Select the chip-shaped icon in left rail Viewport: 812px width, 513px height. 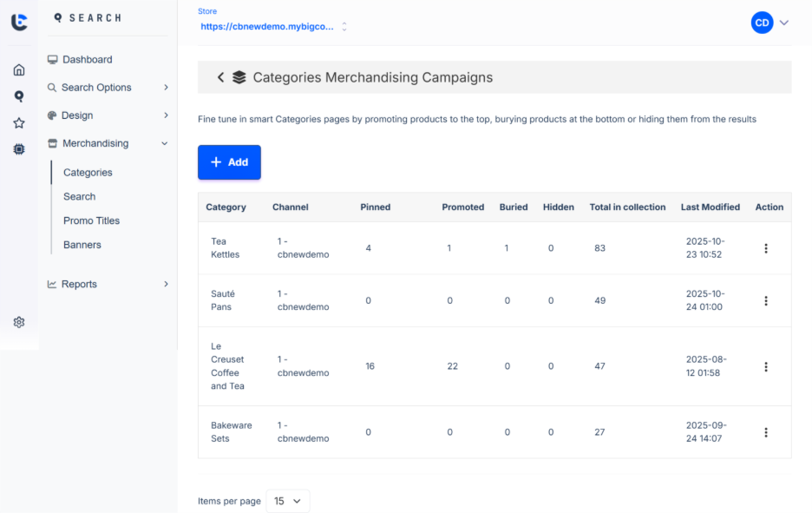click(19, 149)
